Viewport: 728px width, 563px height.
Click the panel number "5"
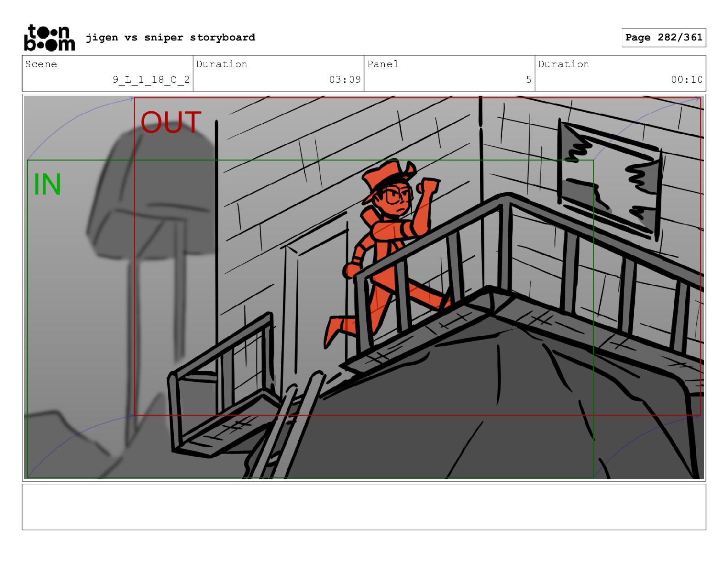pos(529,80)
